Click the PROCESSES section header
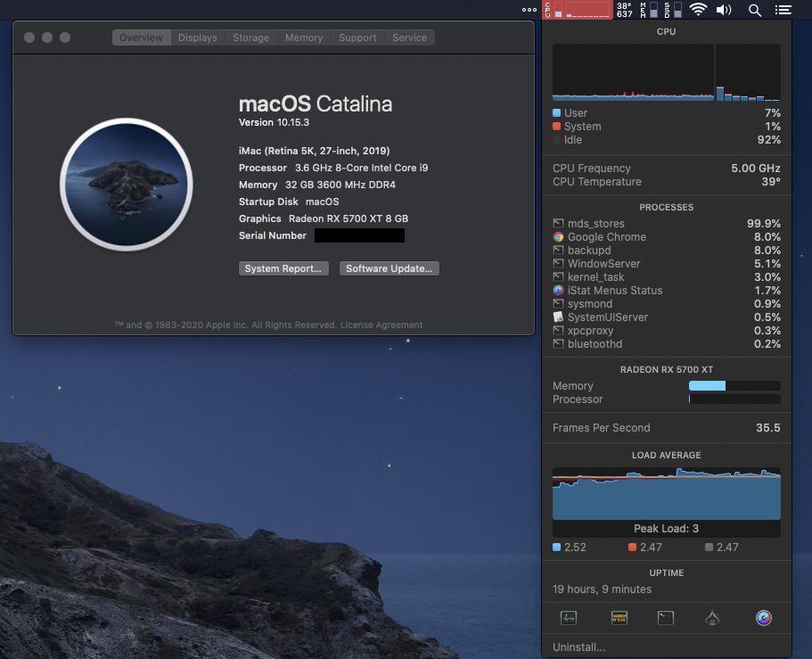 [667, 207]
